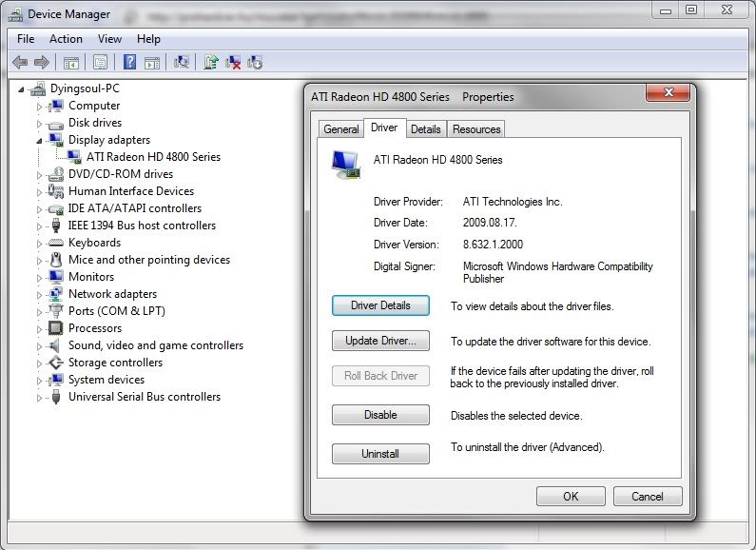Select the Human Interface Devices icon
The height and width of the screenshot is (550, 756).
tap(56, 191)
